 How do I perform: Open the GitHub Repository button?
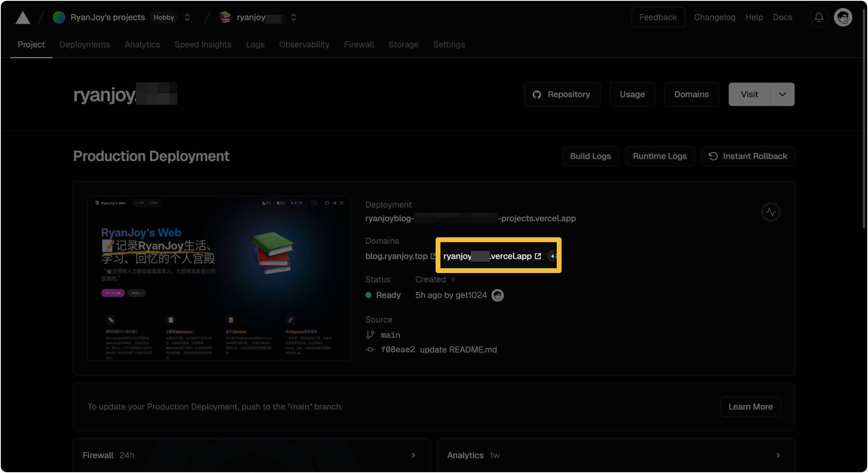[x=562, y=94]
